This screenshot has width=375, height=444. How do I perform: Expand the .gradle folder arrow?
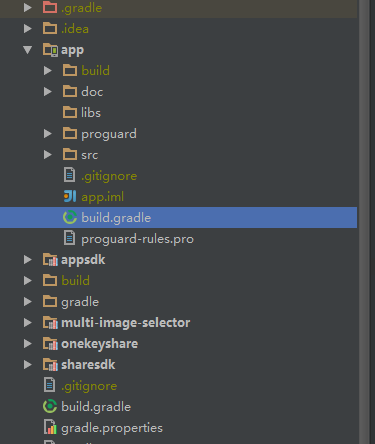coord(28,8)
